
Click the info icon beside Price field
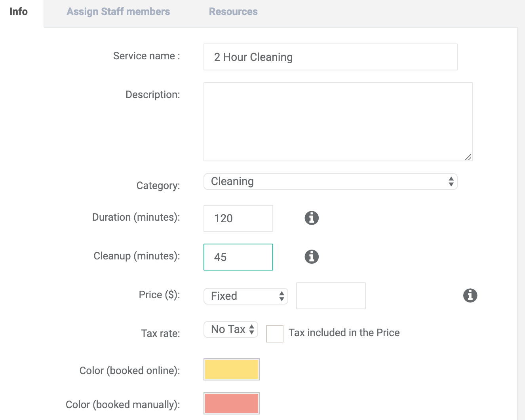[470, 295]
